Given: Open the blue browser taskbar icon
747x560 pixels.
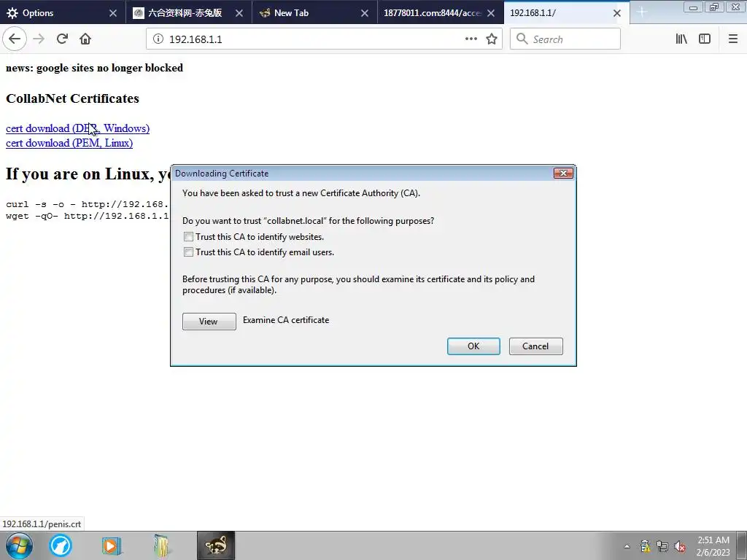Looking at the screenshot, I should coord(61,545).
